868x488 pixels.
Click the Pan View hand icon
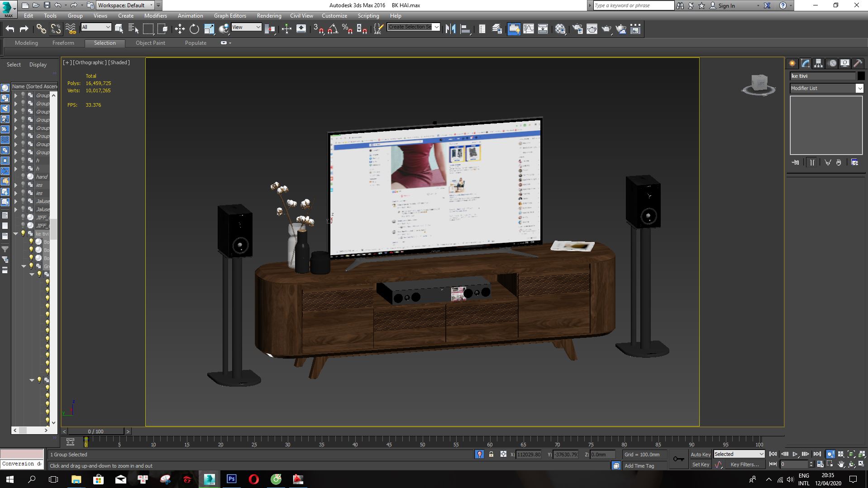point(841,464)
